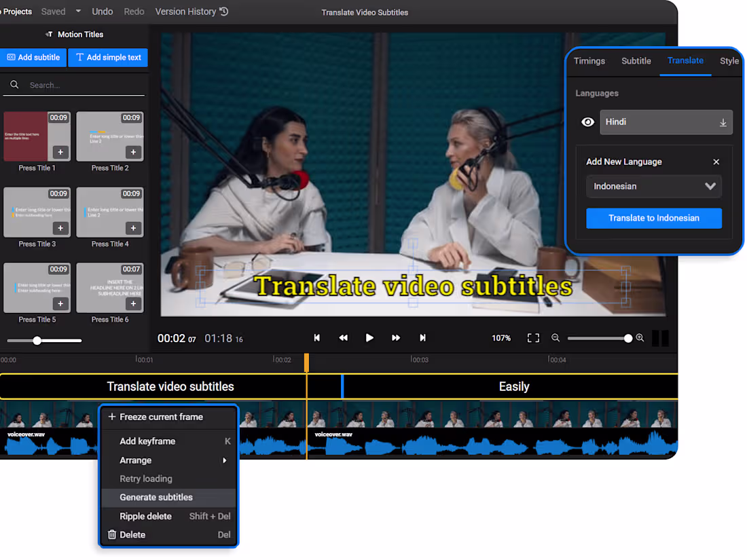
Task: Select Generate subtitles from the context menu
Action: (x=169, y=497)
